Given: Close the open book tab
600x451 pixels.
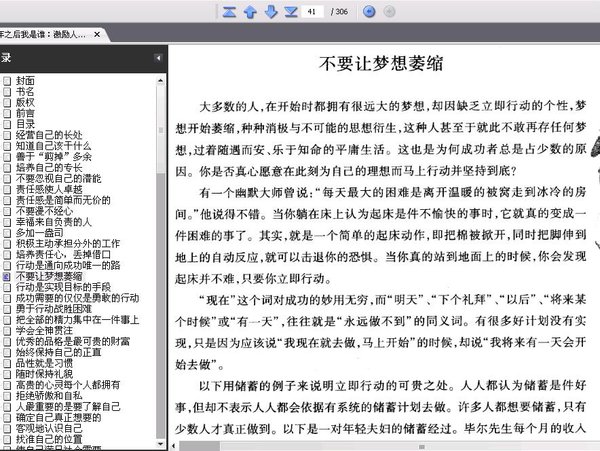Looking at the screenshot, I should 97,34.
